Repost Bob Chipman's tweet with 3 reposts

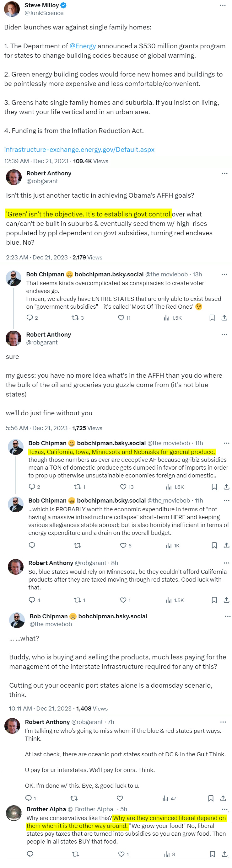tap(75, 317)
